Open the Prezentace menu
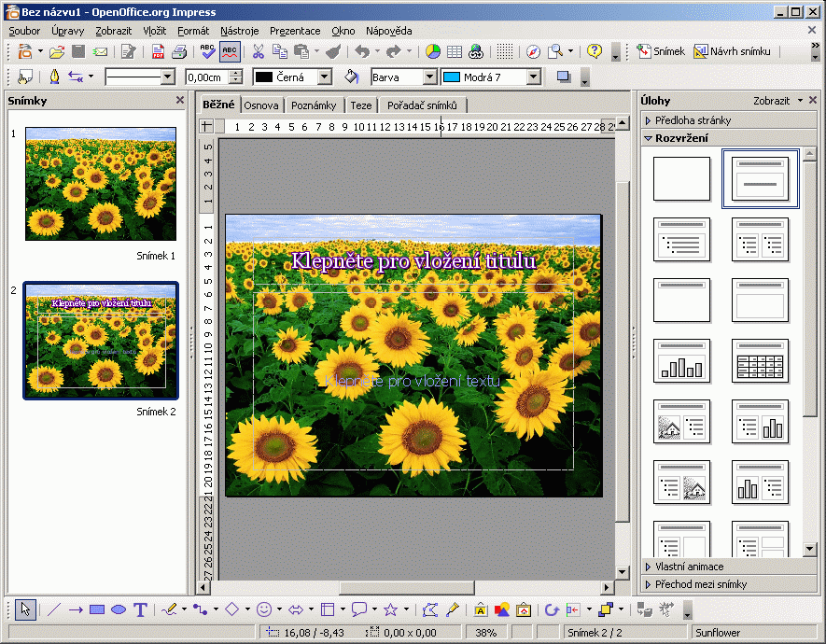 [295, 31]
